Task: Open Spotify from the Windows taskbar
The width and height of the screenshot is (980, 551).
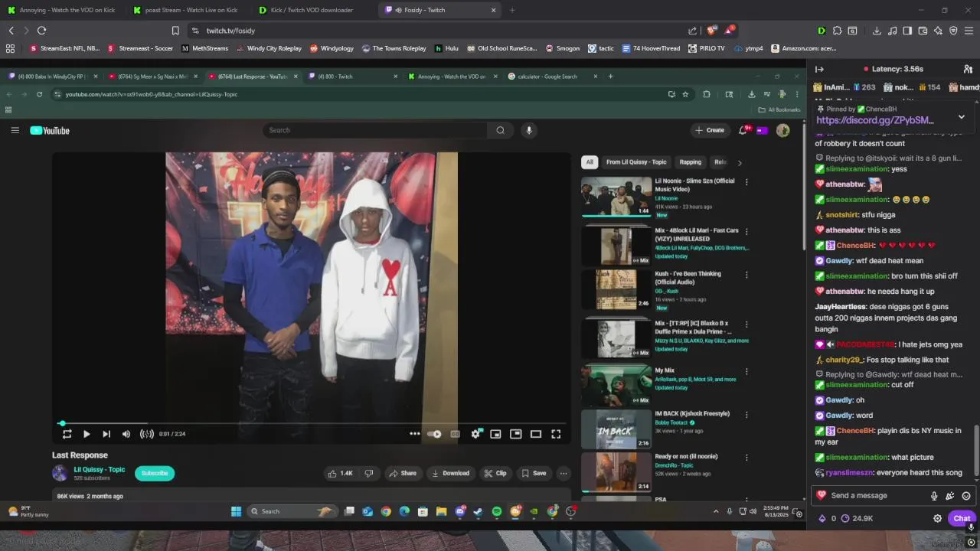Action: (x=497, y=511)
